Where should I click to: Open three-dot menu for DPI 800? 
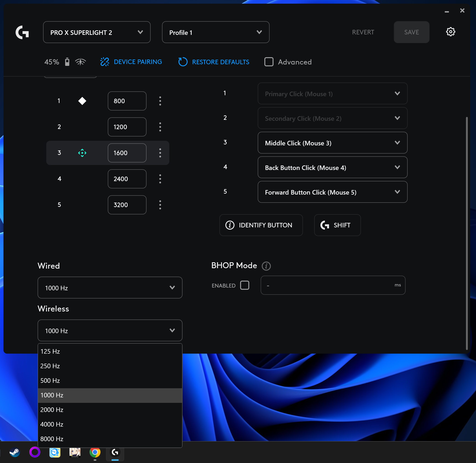click(160, 101)
